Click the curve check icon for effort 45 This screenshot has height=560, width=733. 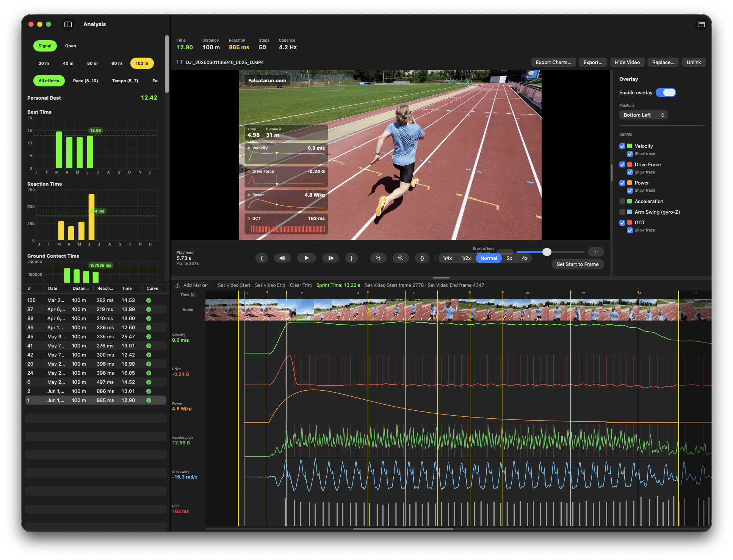149,336
